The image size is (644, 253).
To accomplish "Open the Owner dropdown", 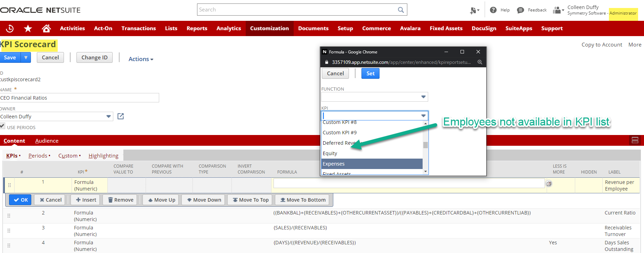I will (x=109, y=116).
